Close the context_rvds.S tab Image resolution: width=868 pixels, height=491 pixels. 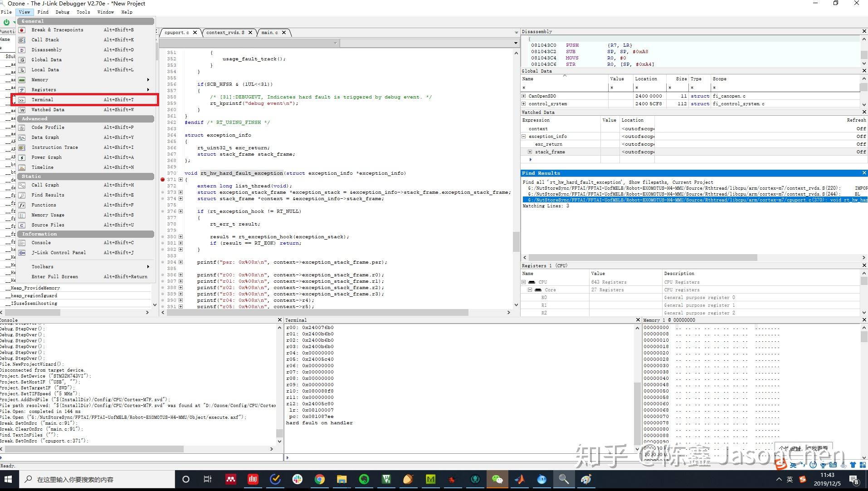[x=250, y=33]
